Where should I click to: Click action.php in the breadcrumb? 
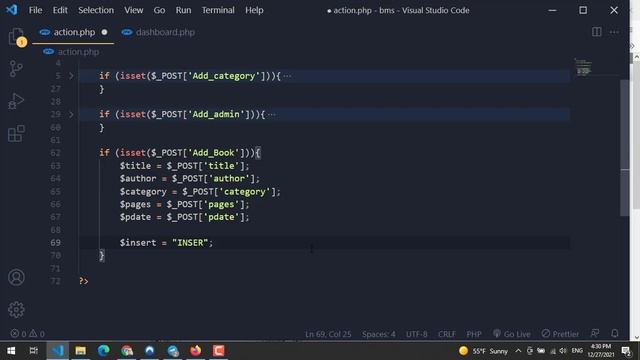pos(78,52)
